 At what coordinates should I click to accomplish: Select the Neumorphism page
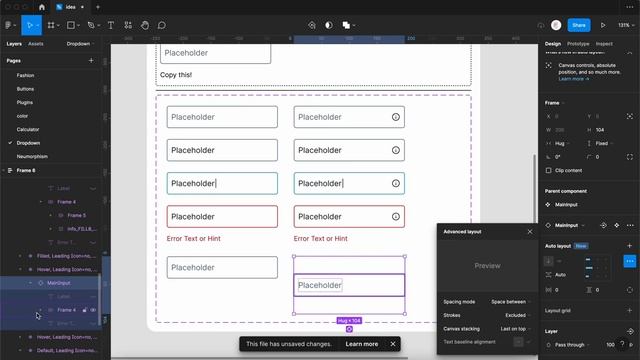(32, 156)
